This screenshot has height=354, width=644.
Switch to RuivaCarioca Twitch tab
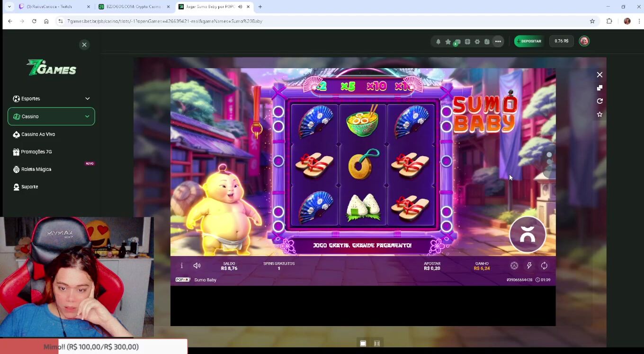pyautogui.click(x=54, y=7)
